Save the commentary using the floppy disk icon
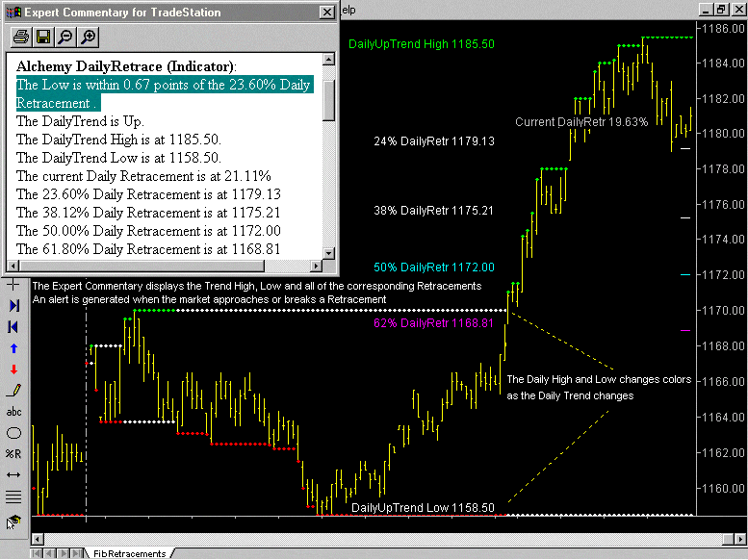 [43, 37]
